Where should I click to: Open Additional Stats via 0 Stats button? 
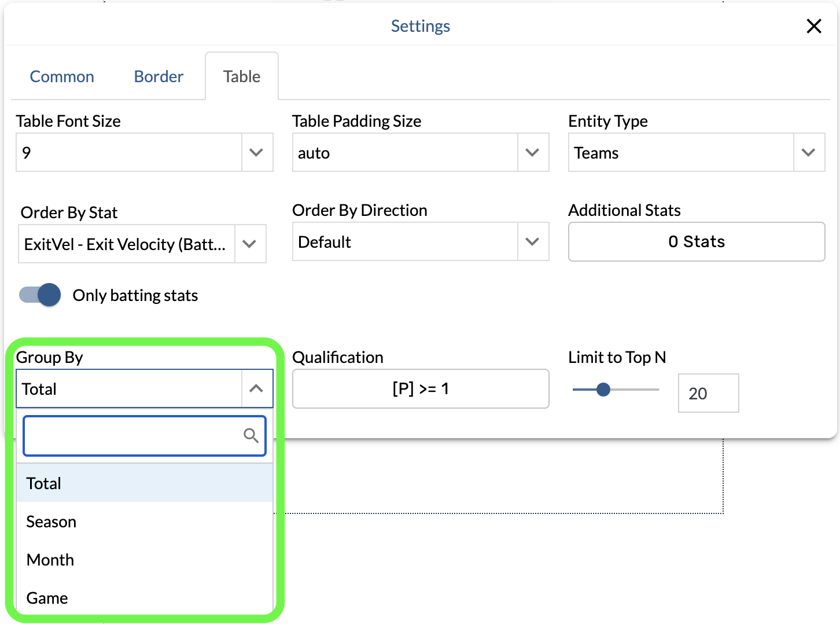696,242
